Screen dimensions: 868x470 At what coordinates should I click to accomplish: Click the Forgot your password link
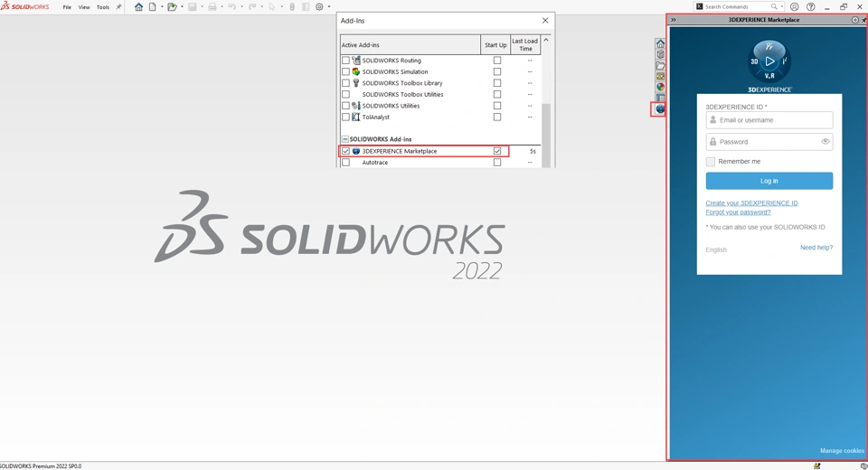click(x=738, y=212)
